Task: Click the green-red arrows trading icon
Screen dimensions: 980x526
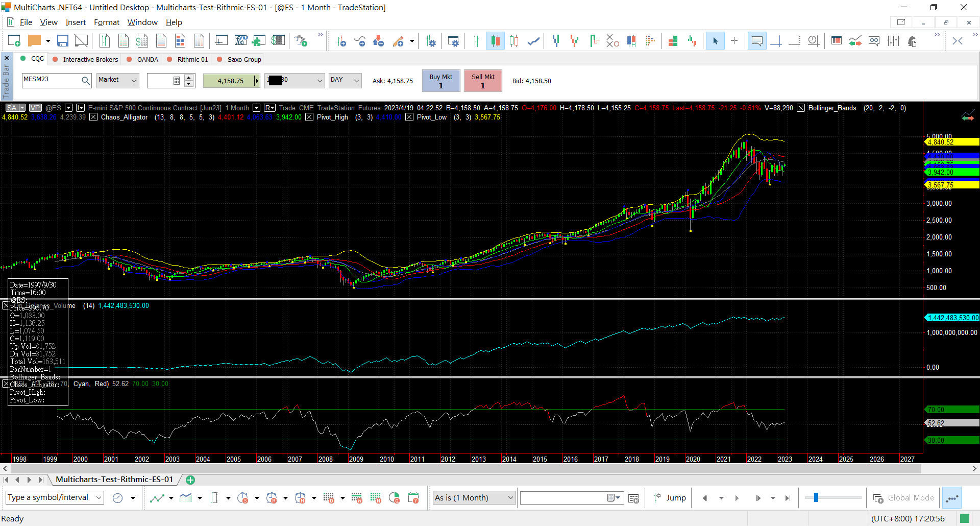Action: pyautogui.click(x=855, y=41)
